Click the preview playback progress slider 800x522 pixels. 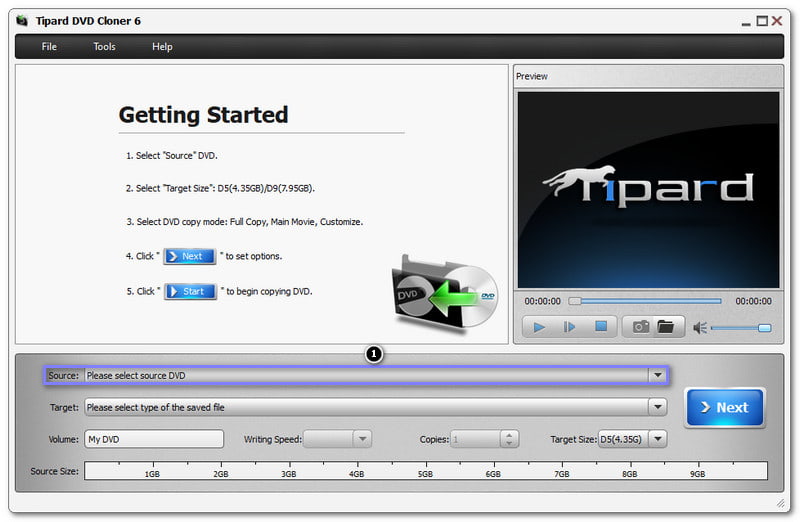coord(645,301)
